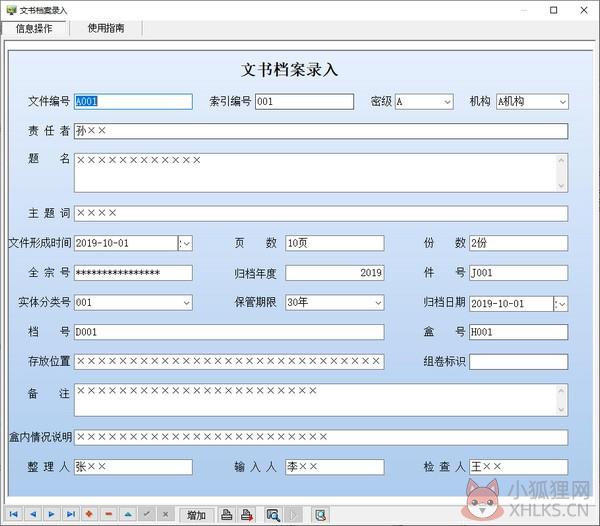Click the 存放位置 input field
600x526 pixels.
pos(229,362)
